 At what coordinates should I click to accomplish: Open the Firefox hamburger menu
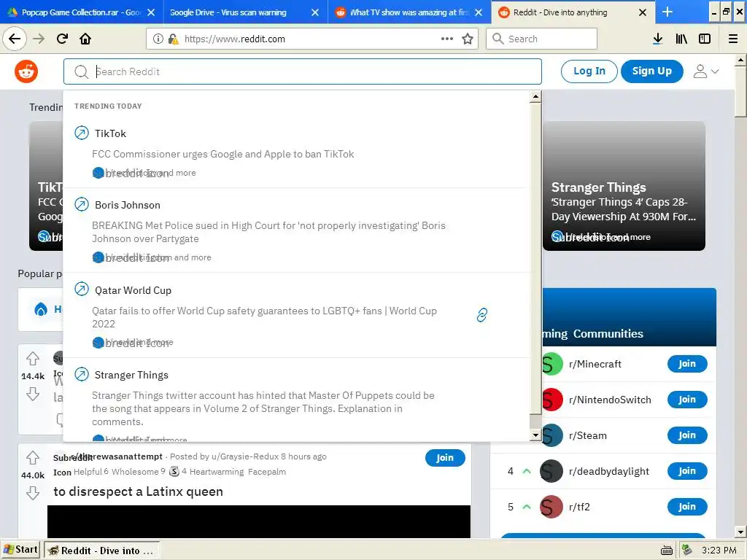coord(733,39)
